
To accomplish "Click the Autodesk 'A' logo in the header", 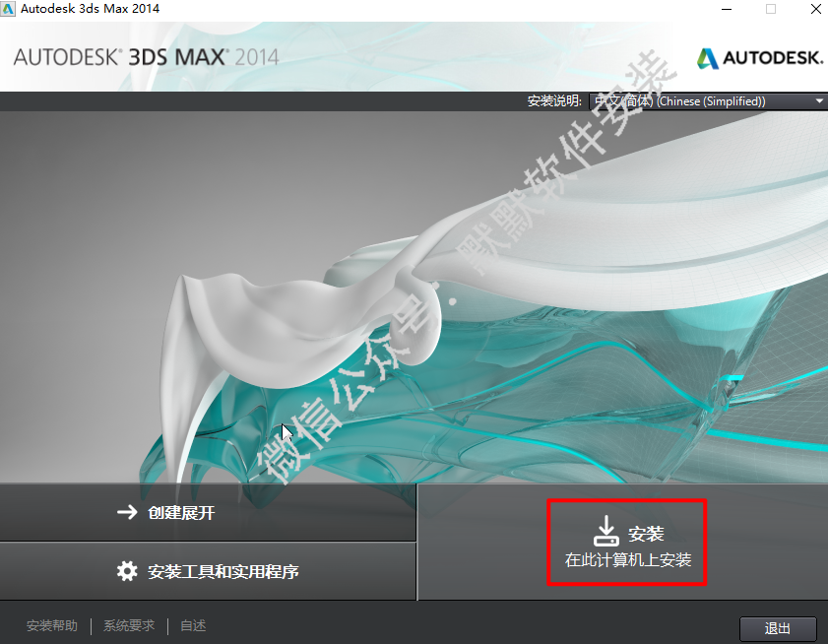I will pyautogui.click(x=708, y=58).
